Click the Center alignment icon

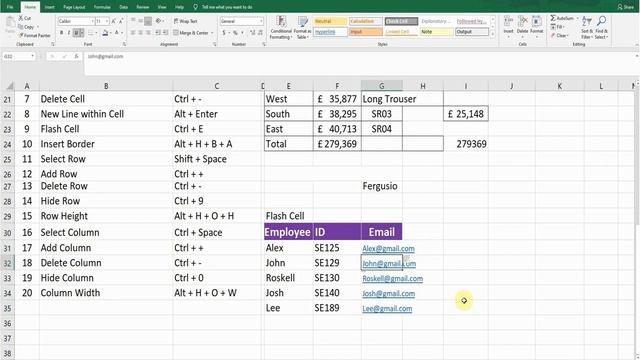coord(140,33)
